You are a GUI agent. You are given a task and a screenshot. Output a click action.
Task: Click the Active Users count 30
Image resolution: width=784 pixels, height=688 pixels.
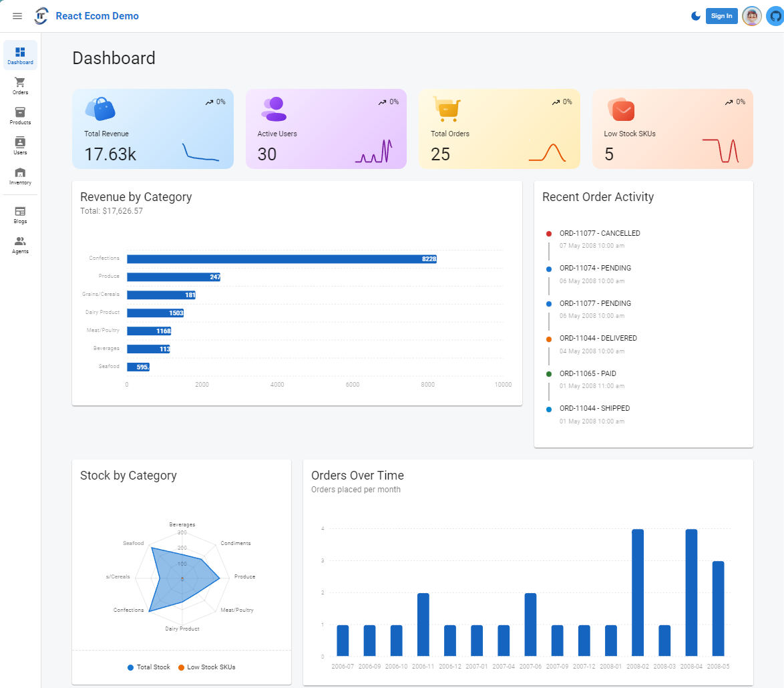(267, 154)
